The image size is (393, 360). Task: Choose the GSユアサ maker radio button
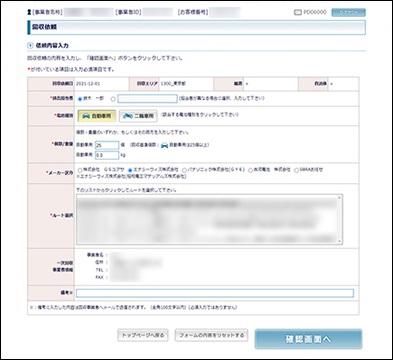click(x=80, y=170)
